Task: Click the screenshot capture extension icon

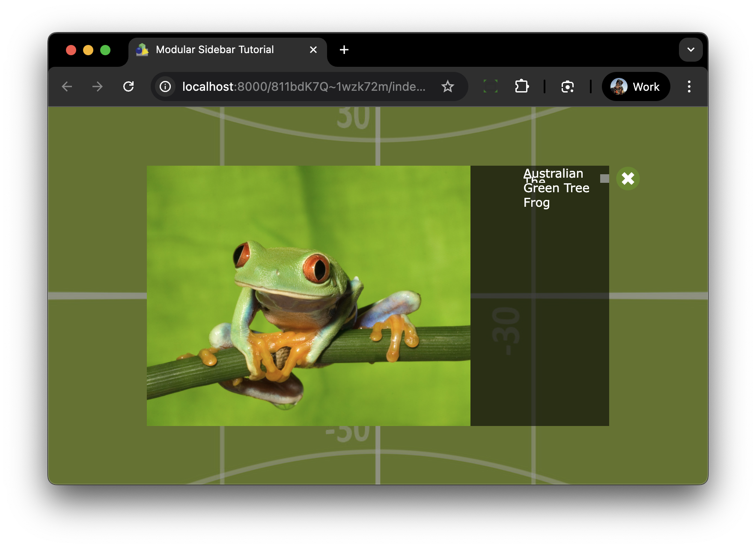Action: 568,86
